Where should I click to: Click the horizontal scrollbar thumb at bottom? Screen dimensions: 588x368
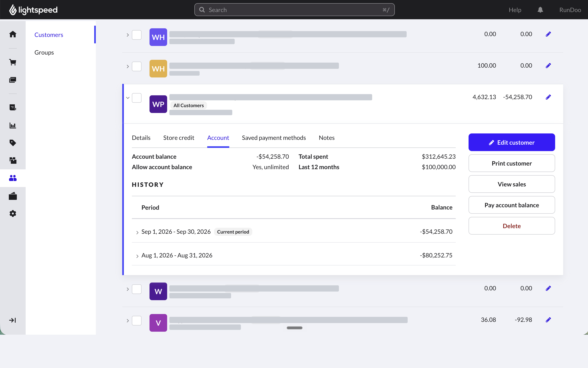point(294,328)
